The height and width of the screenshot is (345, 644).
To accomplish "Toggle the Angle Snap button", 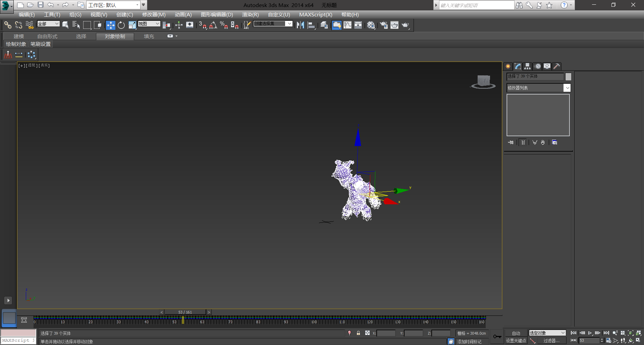I will (213, 25).
